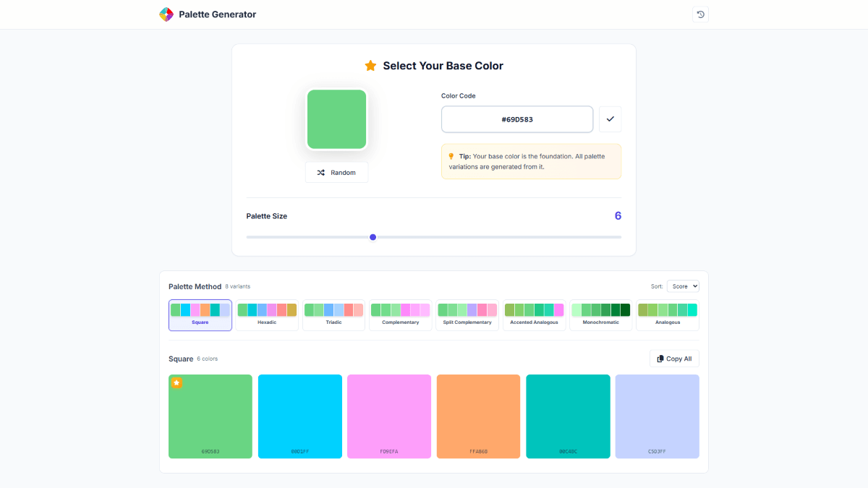This screenshot has width=868, height=488.
Task: Confirm the color code with the checkmark icon
Action: click(x=610, y=119)
